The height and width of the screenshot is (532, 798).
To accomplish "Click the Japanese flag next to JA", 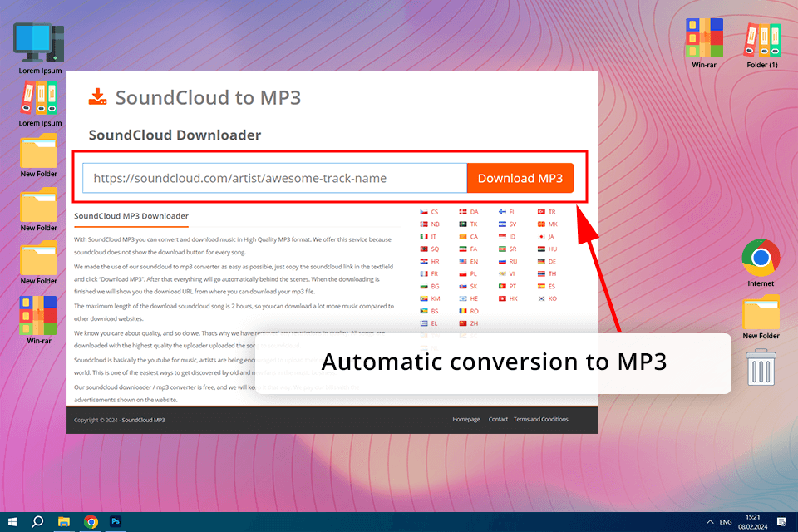I will tap(541, 237).
